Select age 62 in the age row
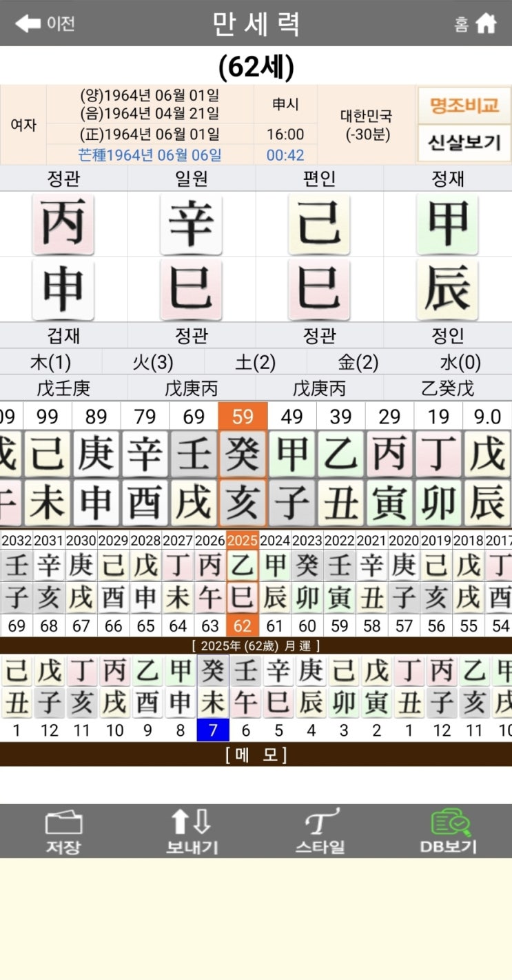The height and width of the screenshot is (980, 512). point(243,626)
